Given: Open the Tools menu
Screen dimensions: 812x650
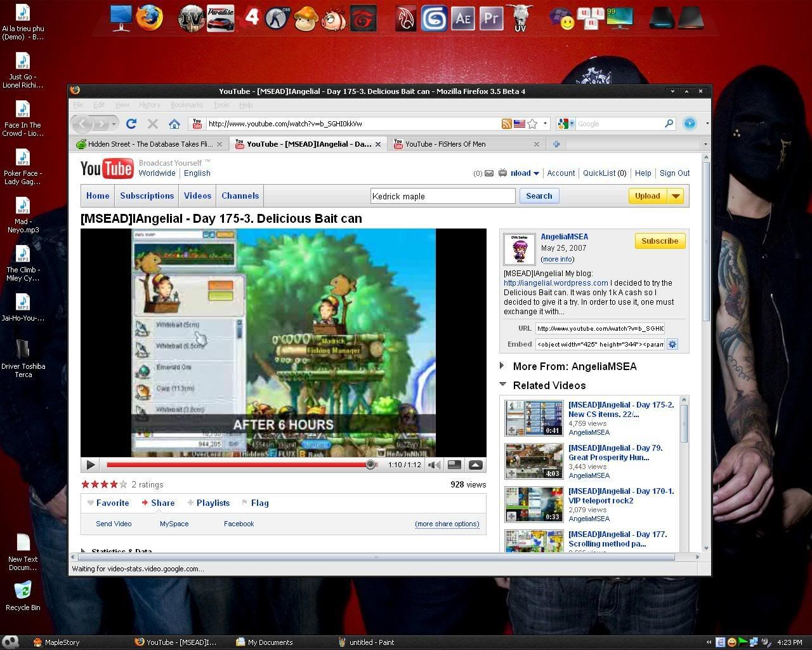Looking at the screenshot, I should 221,105.
